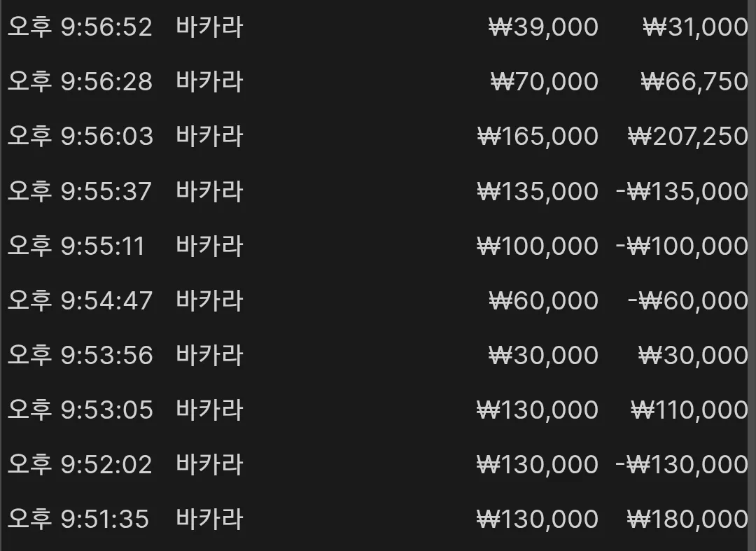Click the ₩39,000 bet amount
This screenshot has height=551, width=756.
[543, 27]
